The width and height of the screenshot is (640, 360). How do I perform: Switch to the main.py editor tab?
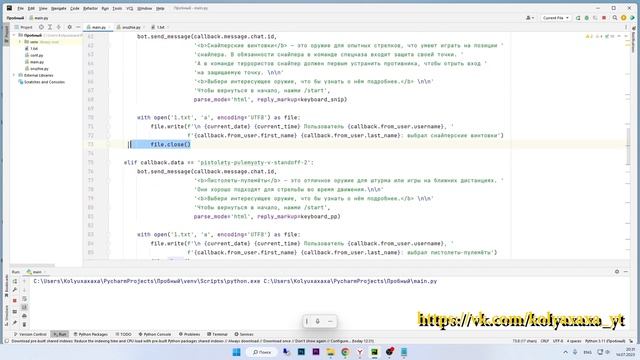pyautogui.click(x=98, y=27)
